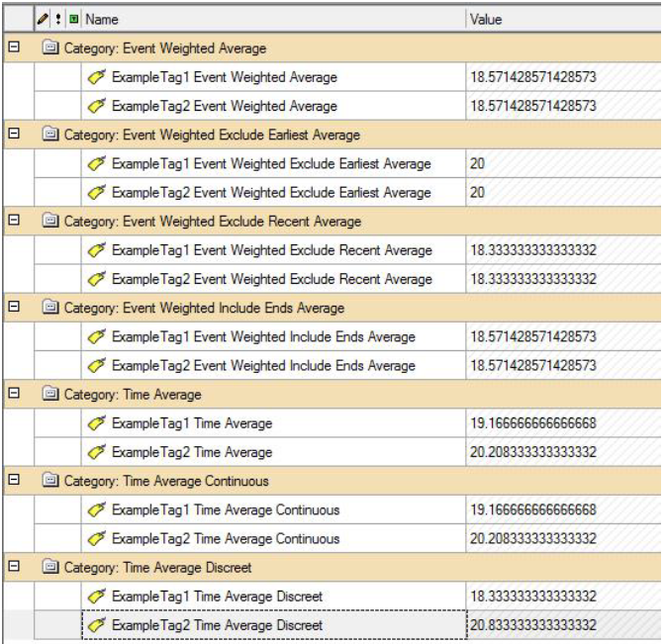Click value 20.833333333333332 of ExampleTag2 Time Average Discreet
The width and height of the screenshot is (667, 644).
pos(533,625)
